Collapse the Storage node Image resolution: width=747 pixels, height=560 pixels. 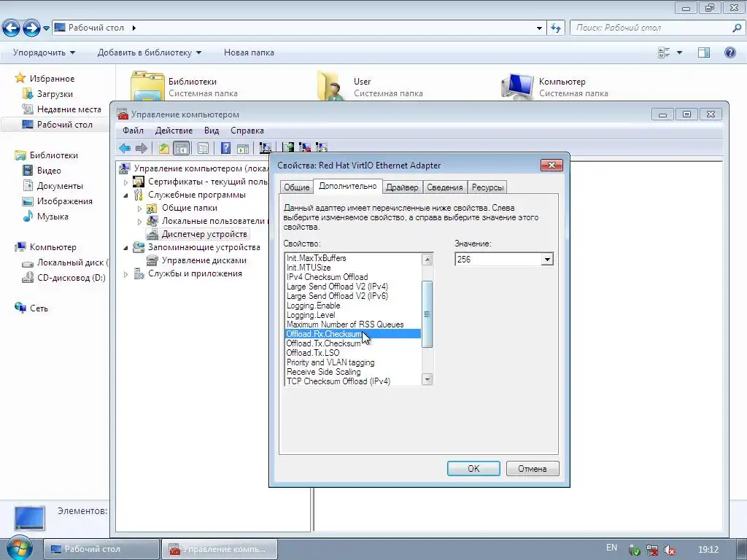[x=125, y=248]
